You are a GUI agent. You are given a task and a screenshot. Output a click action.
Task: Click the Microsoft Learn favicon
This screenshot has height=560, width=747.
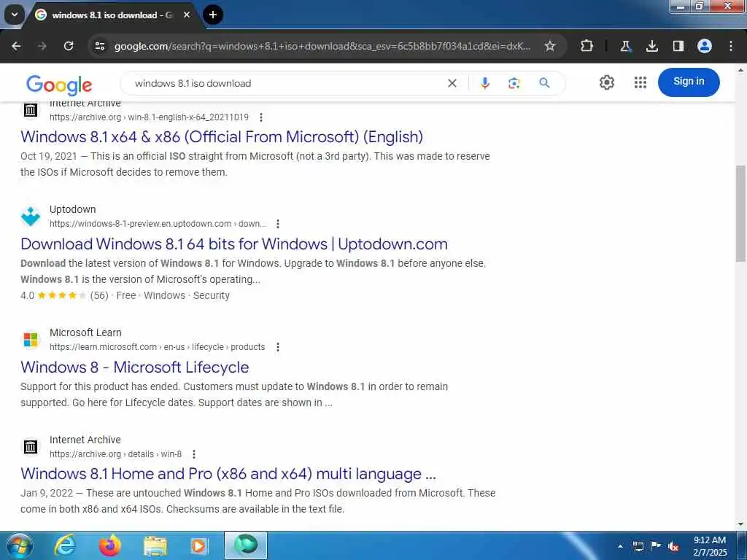coord(31,340)
